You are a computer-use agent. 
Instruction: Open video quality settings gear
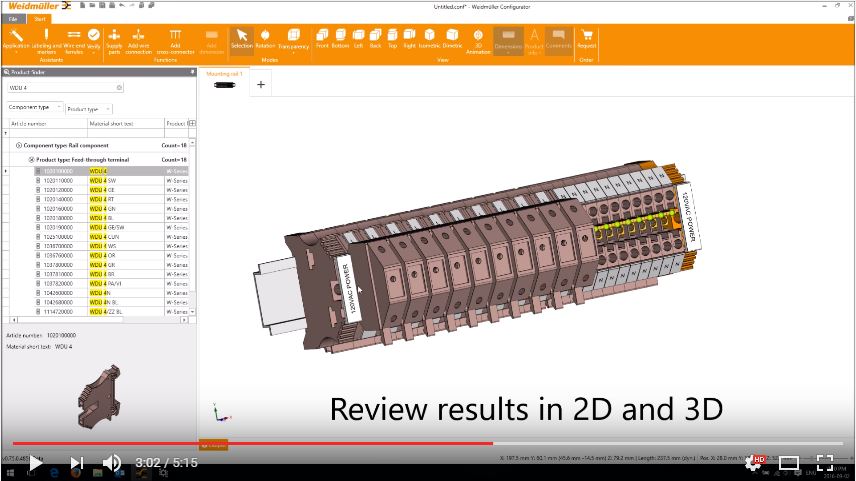(754, 463)
